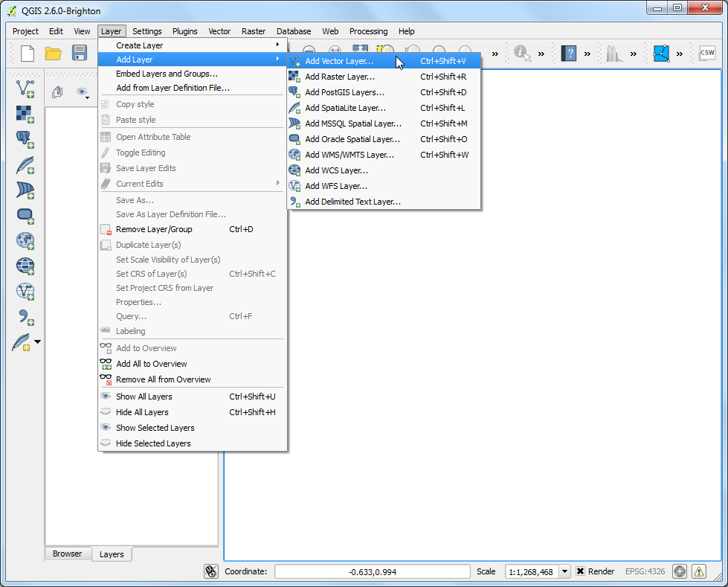
Task: Click the Coordinate input field
Action: [x=373, y=571]
